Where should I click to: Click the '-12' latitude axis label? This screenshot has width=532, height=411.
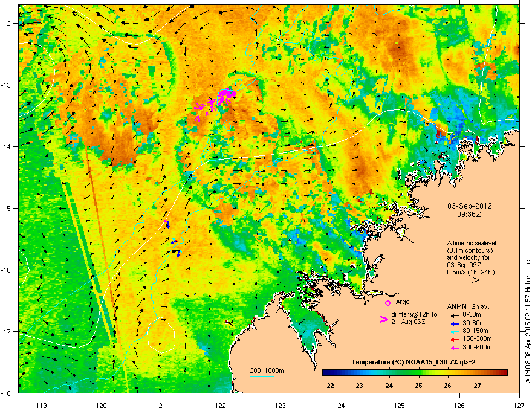coord(6,24)
